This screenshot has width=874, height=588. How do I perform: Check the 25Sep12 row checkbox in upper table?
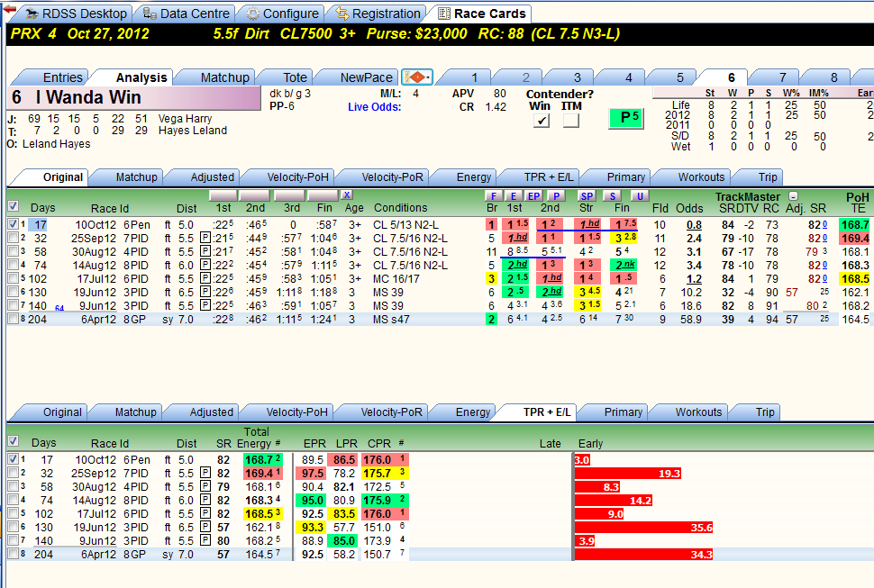pyautogui.click(x=14, y=238)
